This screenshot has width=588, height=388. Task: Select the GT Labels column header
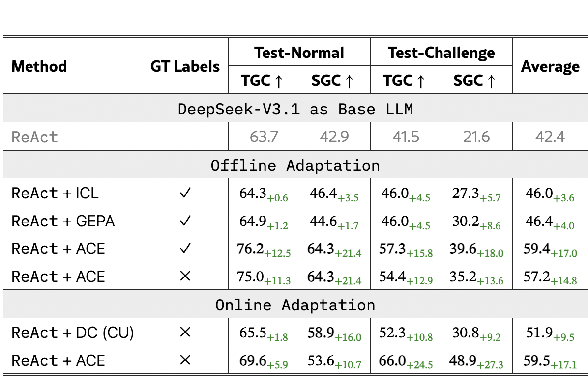point(185,66)
